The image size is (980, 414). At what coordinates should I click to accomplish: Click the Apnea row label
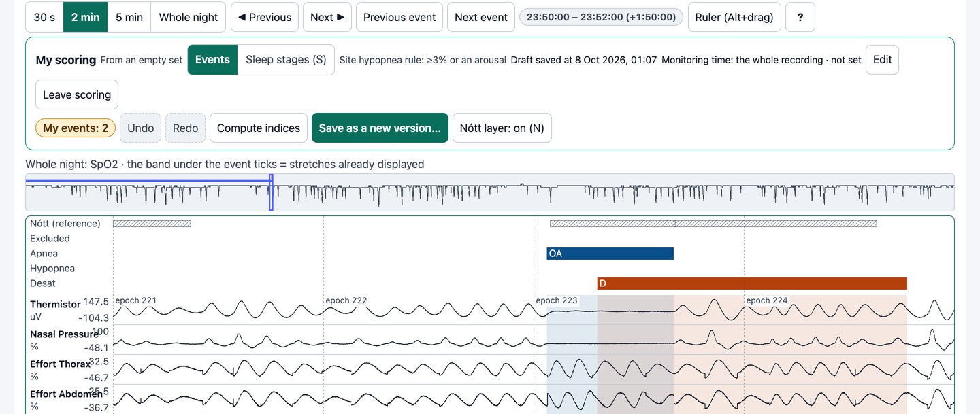point(44,254)
